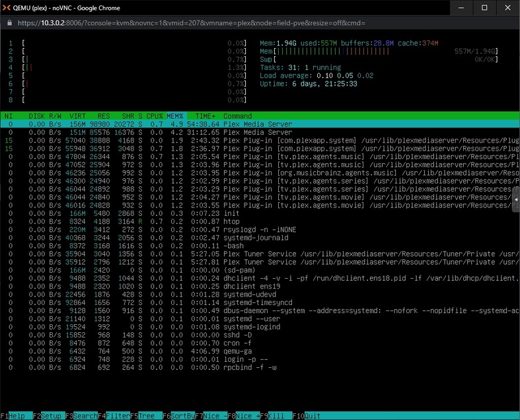Select the com.plexapp.system plug-in row at 2:43.32
Image resolution: width=520 pixels, height=420 pixels.
point(260,141)
